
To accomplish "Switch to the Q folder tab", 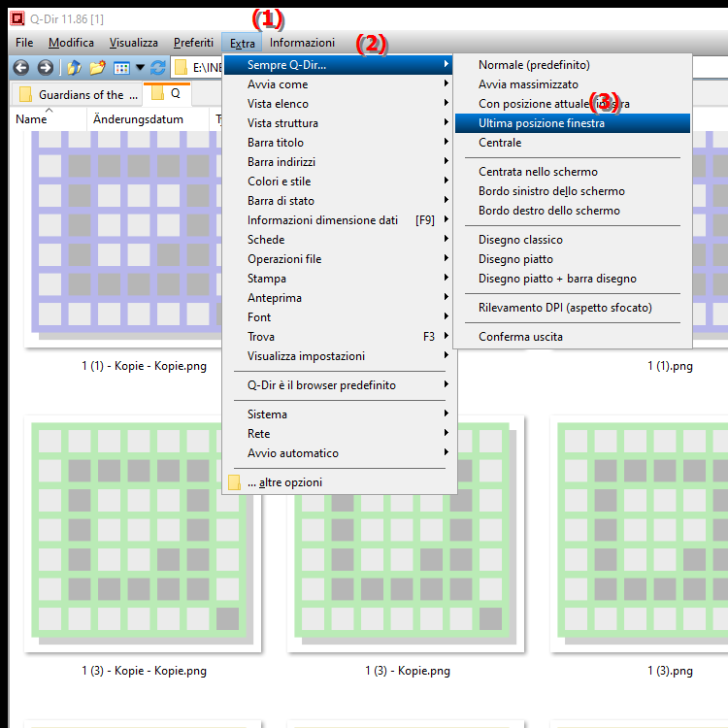I will (167, 94).
